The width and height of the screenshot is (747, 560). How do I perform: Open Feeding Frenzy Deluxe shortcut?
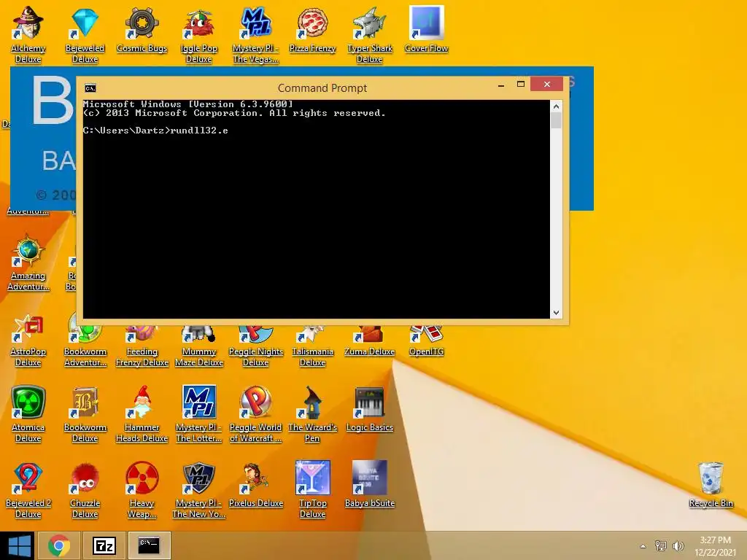(142, 346)
